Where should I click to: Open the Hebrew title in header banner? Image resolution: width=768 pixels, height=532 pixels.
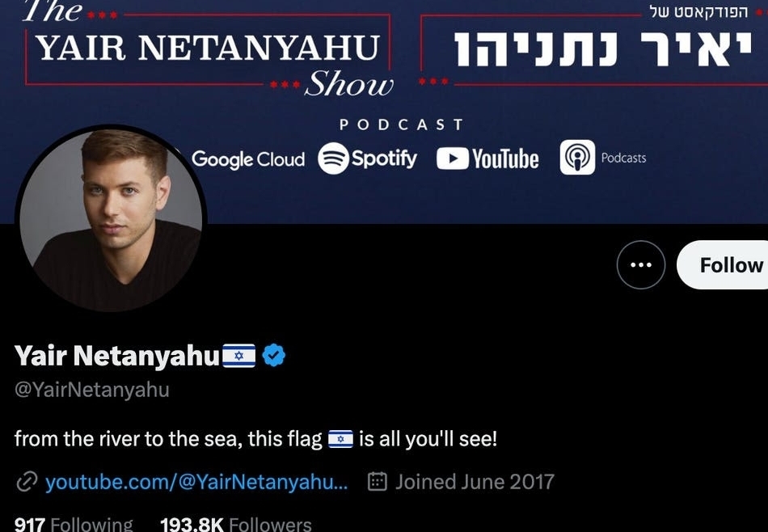pos(603,49)
